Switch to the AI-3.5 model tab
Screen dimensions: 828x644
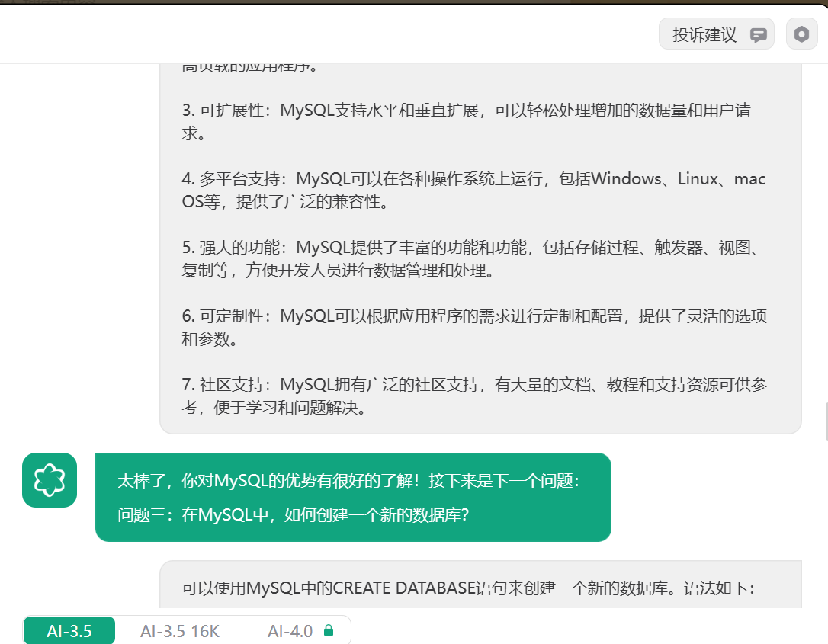click(x=69, y=631)
